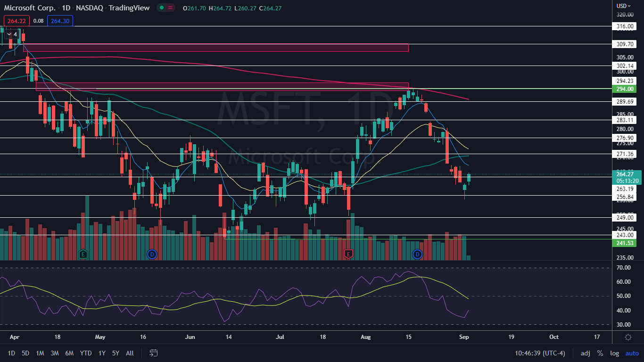Click the RSI 30.00 scale label
Viewport: 644px width, 362px height.
click(625, 324)
